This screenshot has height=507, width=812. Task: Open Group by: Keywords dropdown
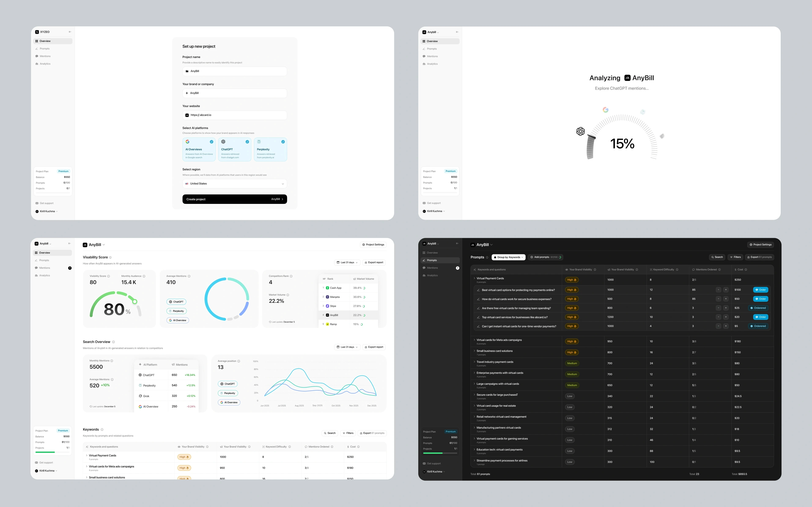click(x=508, y=257)
